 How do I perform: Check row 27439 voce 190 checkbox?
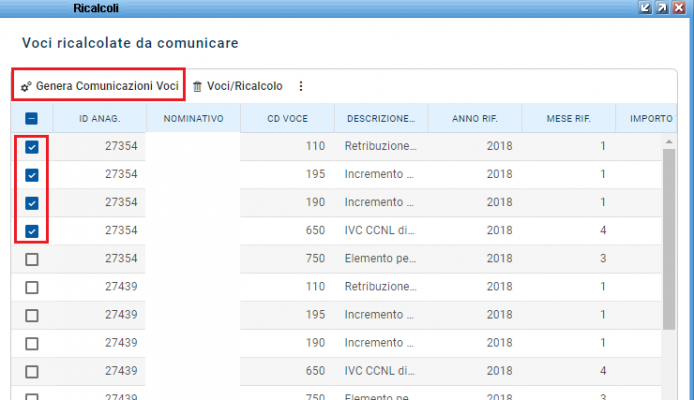[x=31, y=343]
